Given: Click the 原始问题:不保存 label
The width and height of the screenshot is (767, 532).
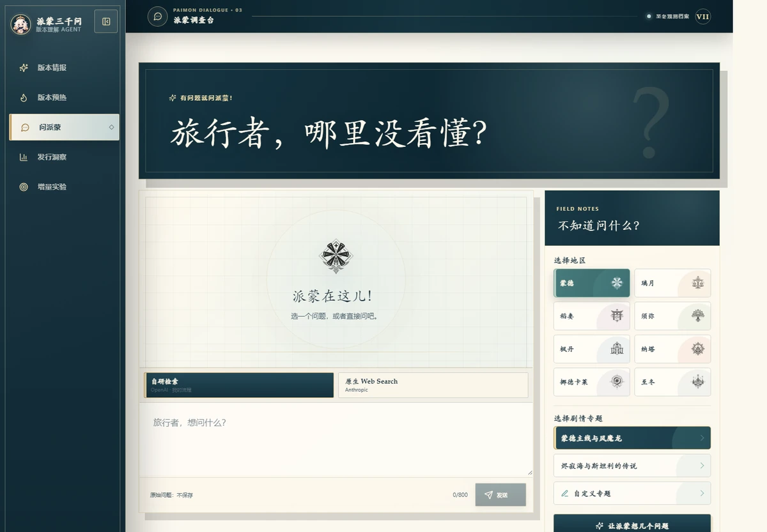Looking at the screenshot, I should click(x=171, y=495).
